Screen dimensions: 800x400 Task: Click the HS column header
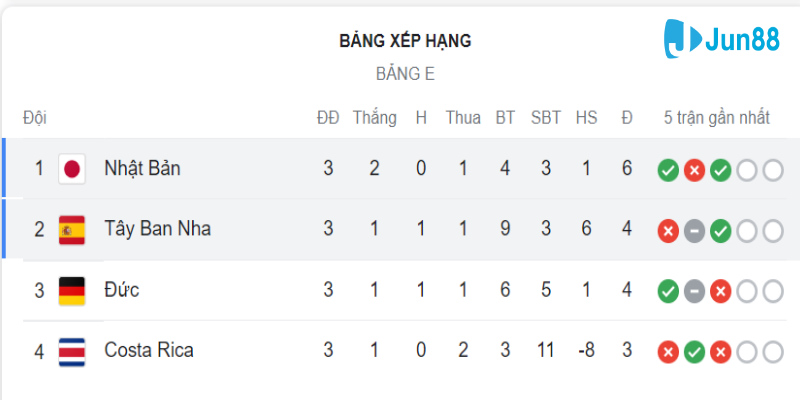pos(586,118)
